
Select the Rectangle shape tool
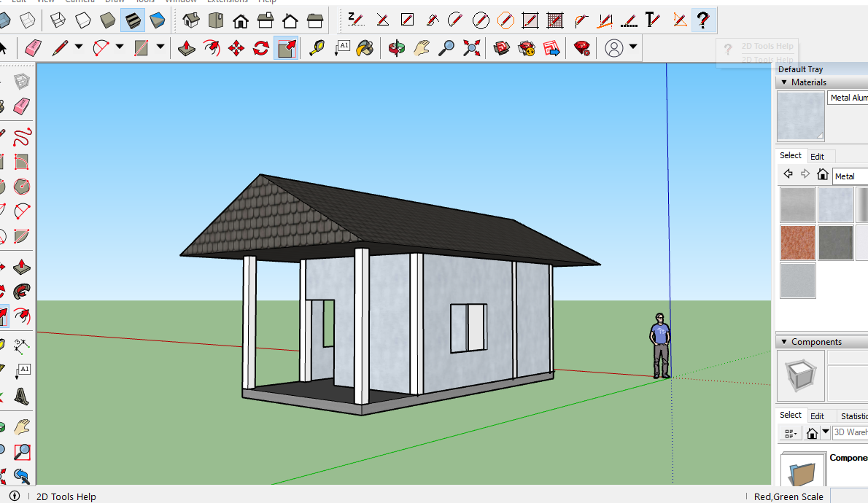pyautogui.click(x=142, y=48)
